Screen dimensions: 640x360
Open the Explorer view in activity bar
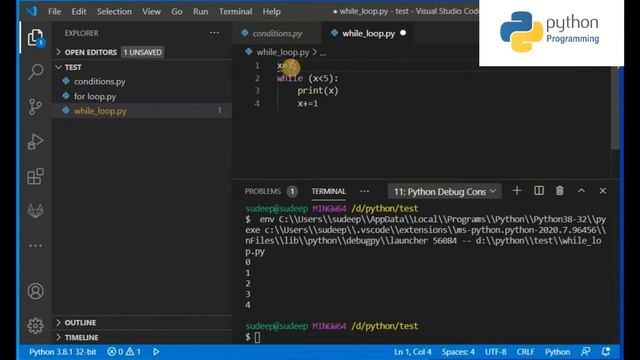(x=36, y=38)
